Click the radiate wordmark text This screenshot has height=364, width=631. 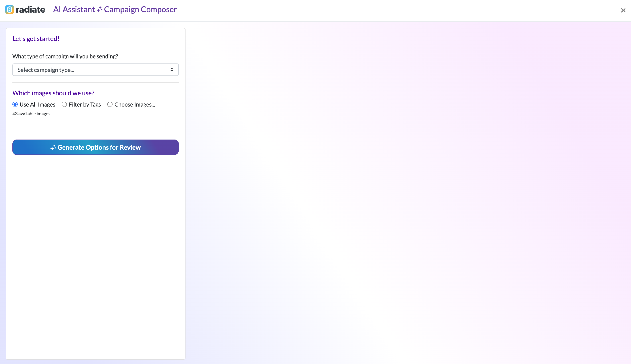click(30, 9)
